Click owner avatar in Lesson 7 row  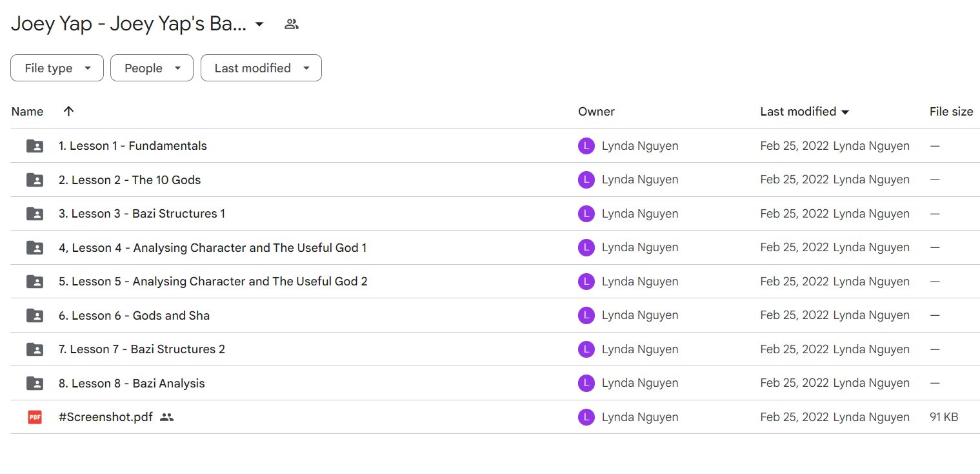pos(586,349)
